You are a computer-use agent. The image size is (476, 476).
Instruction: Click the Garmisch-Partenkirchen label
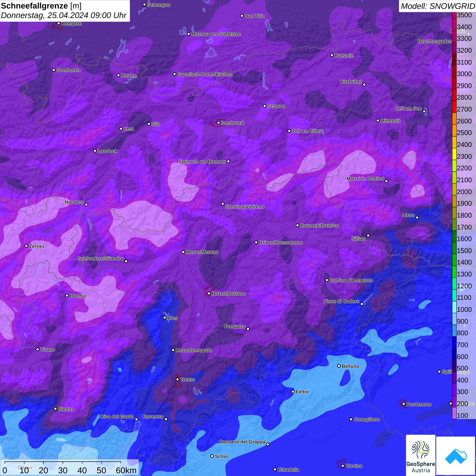pos(205,74)
